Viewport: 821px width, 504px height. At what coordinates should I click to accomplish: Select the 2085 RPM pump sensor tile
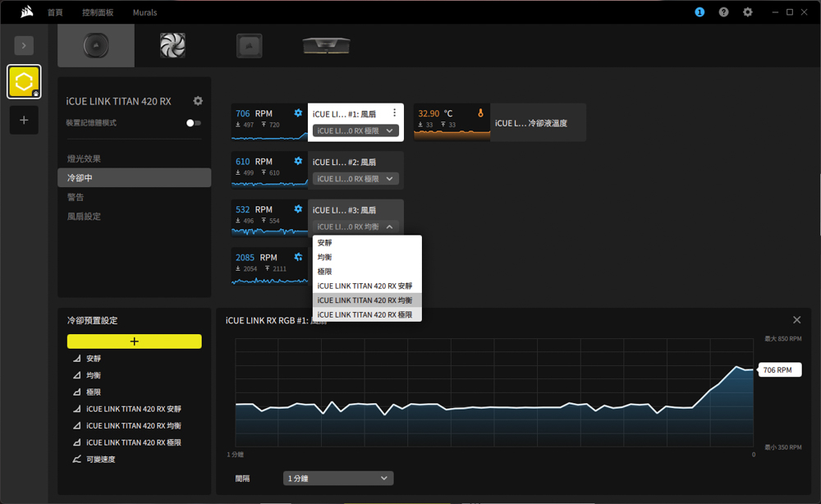point(269,267)
